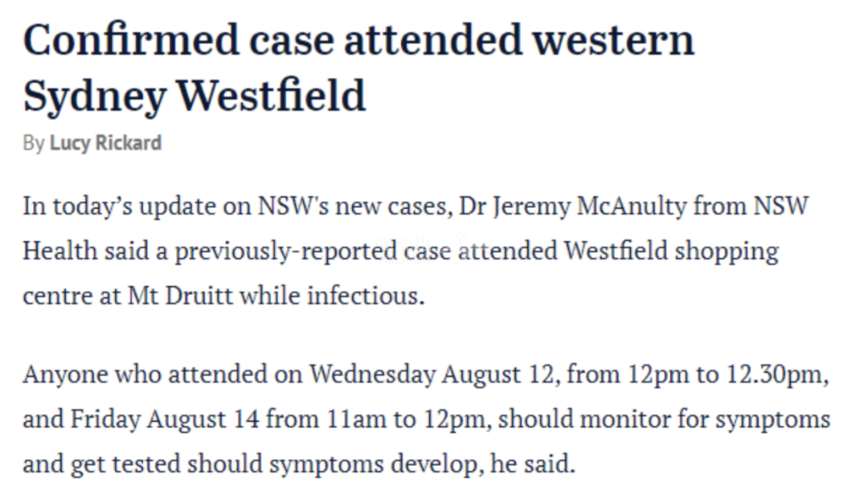Click the date 'Wednesday August 12'
Viewport: 868px width, 499px height.
pos(432,374)
